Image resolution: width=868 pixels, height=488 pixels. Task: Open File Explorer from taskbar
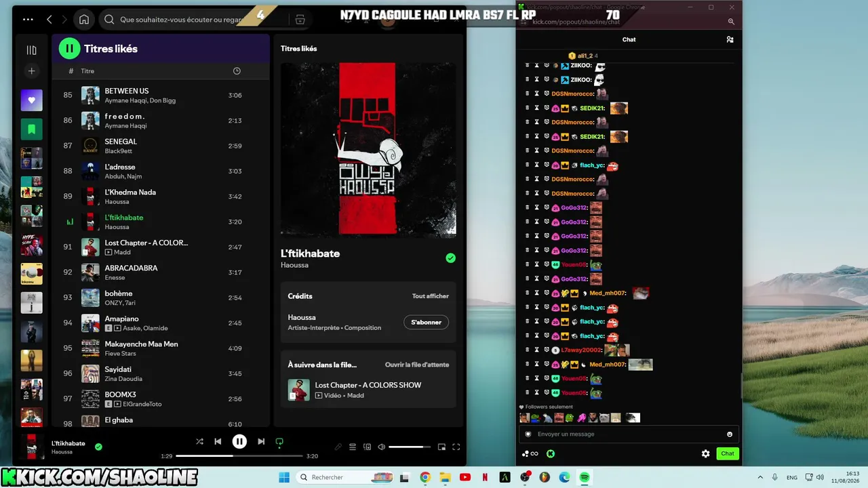click(445, 477)
